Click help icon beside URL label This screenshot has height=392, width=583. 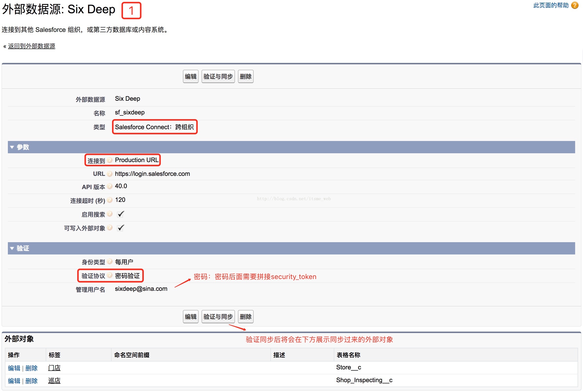pyautogui.click(x=110, y=174)
